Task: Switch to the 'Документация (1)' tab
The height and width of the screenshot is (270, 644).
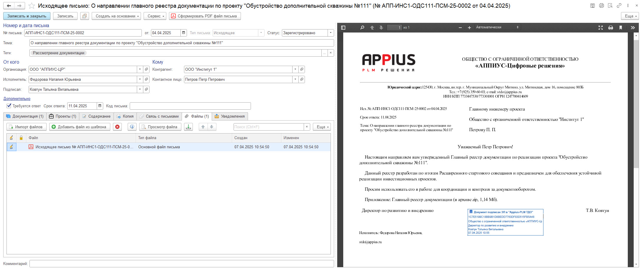Action: click(25, 116)
